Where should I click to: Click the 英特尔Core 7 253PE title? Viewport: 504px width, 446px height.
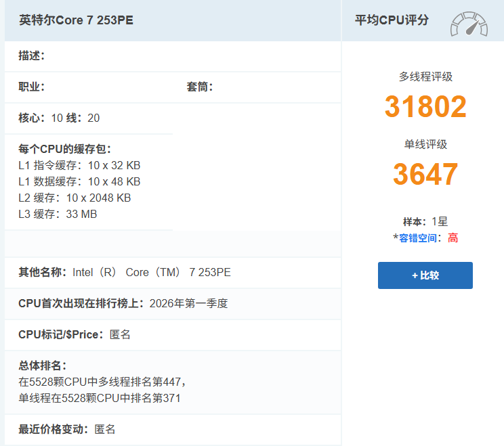pos(76,20)
